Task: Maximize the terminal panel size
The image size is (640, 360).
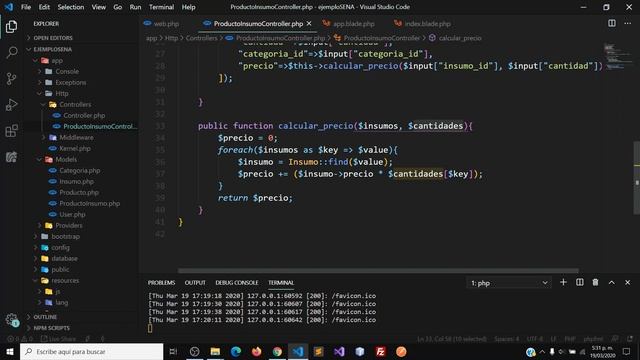Action: (x=611, y=282)
